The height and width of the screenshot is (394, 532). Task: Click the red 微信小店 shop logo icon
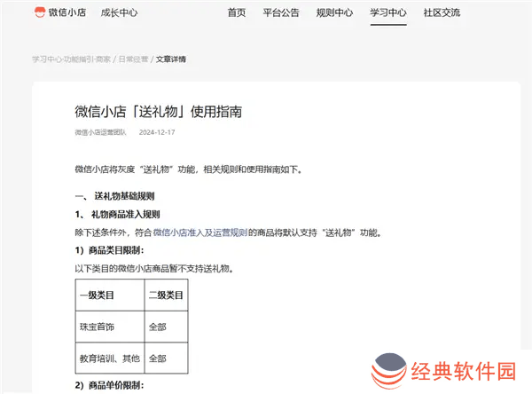point(41,13)
